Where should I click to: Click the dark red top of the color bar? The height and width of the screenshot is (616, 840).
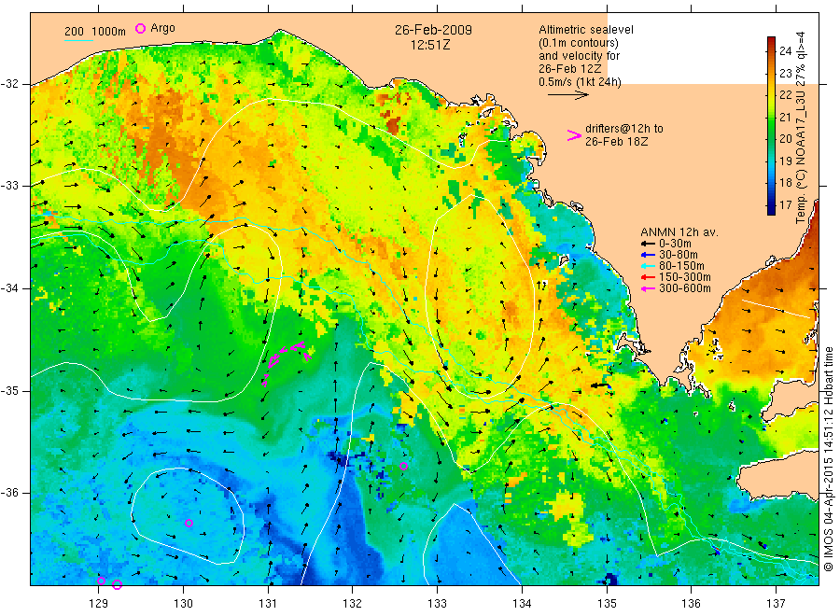click(x=771, y=41)
